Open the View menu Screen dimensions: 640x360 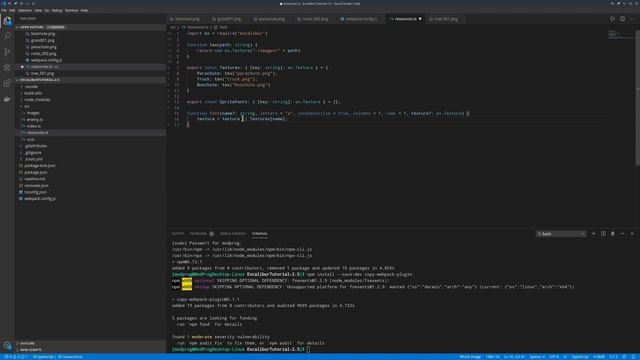[38, 11]
